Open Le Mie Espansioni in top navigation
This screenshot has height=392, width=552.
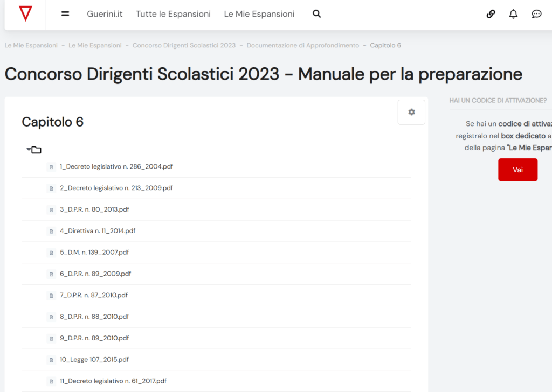tap(259, 14)
